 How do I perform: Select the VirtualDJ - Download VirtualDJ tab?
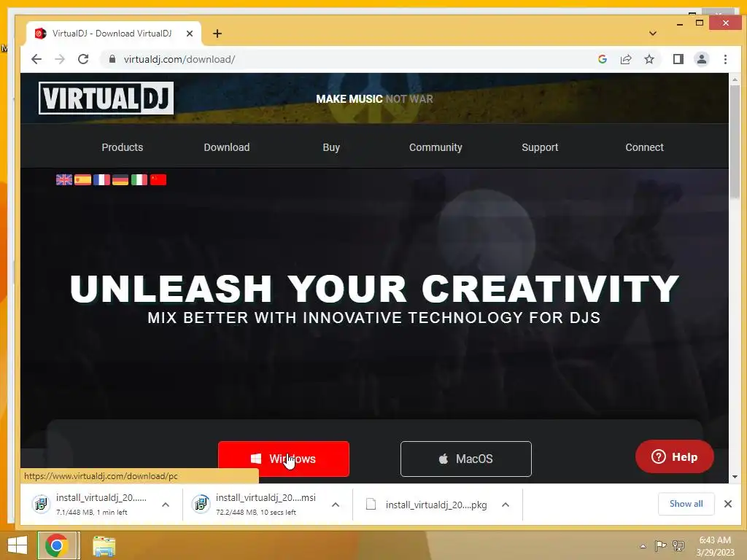click(x=113, y=34)
